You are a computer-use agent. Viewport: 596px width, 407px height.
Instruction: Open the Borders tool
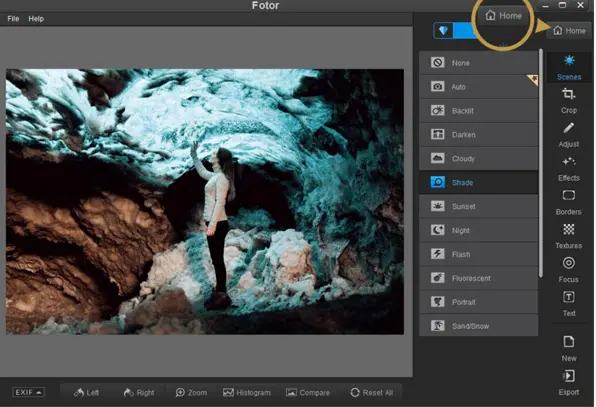point(569,202)
